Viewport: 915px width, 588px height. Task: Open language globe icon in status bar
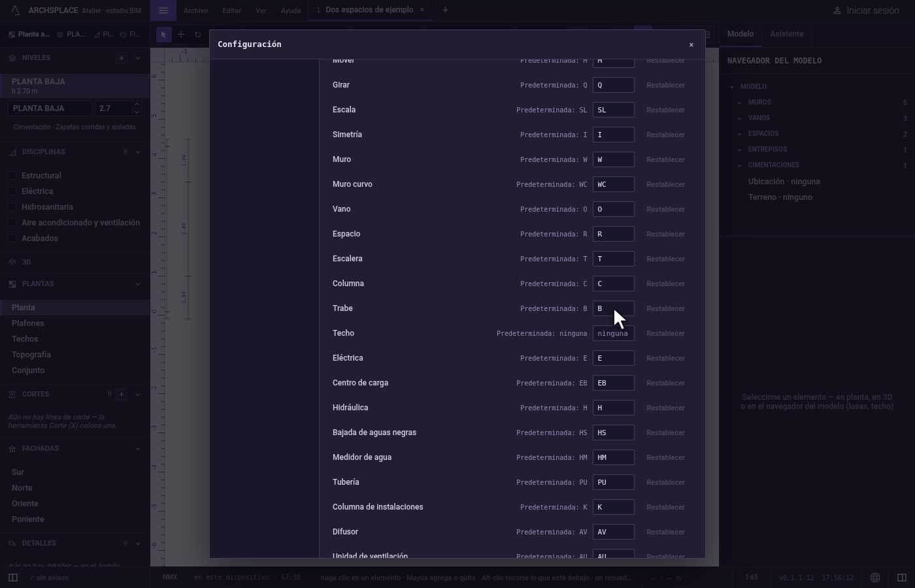point(875,578)
